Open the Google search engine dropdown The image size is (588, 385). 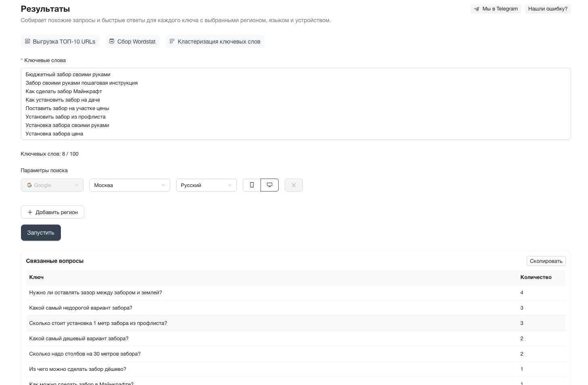point(52,185)
